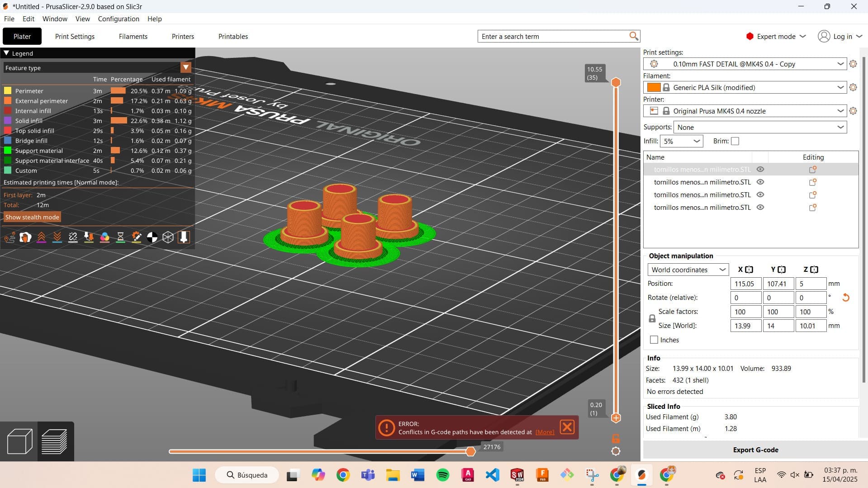Open the Help menu

tap(154, 19)
